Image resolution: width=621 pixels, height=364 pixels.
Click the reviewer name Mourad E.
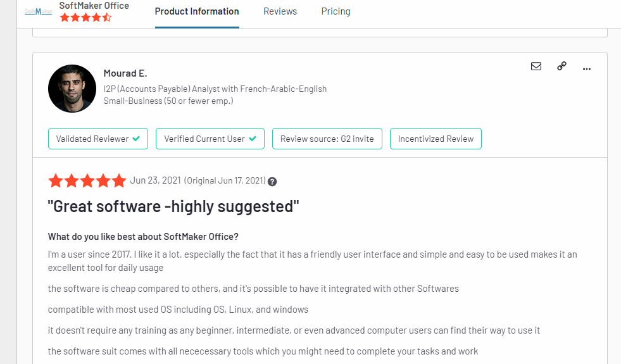tap(125, 73)
